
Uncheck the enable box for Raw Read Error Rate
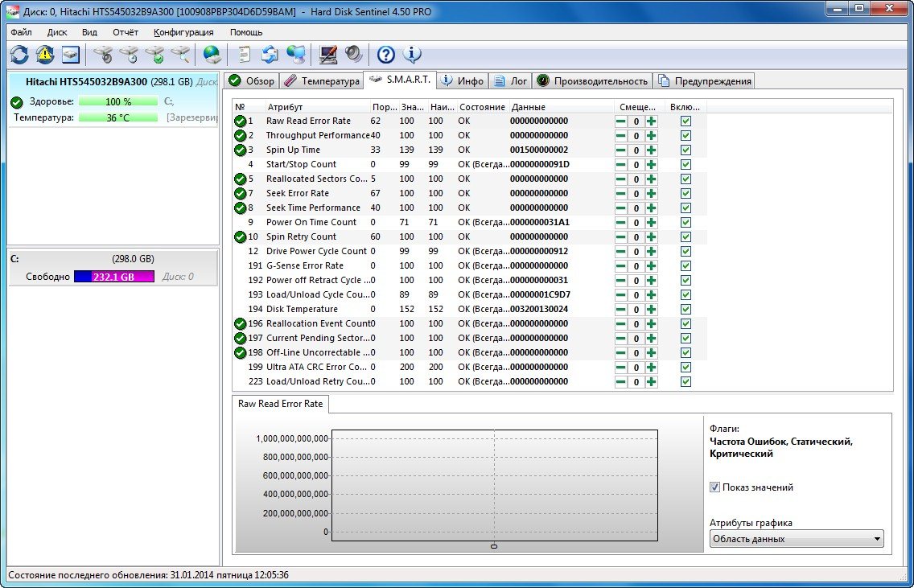(x=685, y=121)
